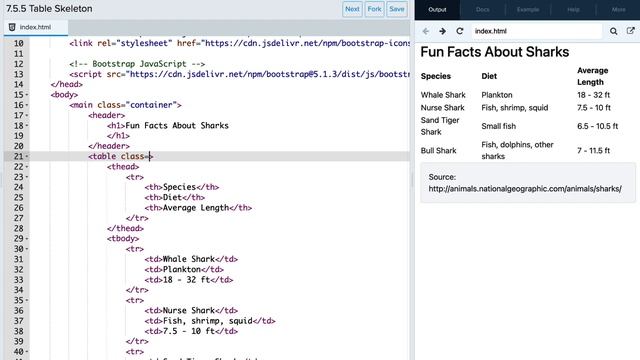Click the 'Diet' column header in preview
The width and height of the screenshot is (640, 360).
point(489,76)
